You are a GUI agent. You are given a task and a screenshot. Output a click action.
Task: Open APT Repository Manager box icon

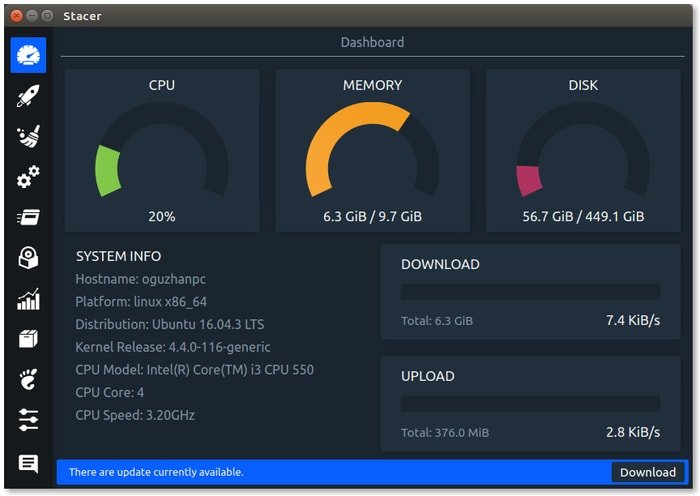28,339
